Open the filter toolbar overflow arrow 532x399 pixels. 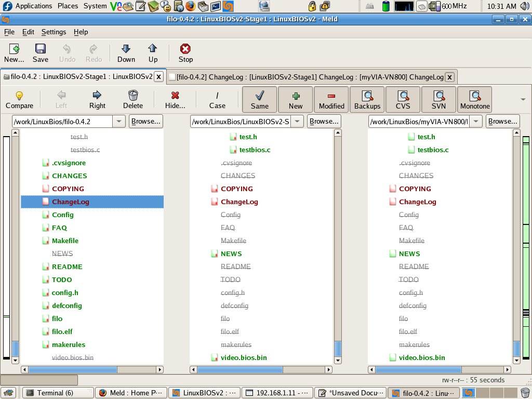(523, 99)
